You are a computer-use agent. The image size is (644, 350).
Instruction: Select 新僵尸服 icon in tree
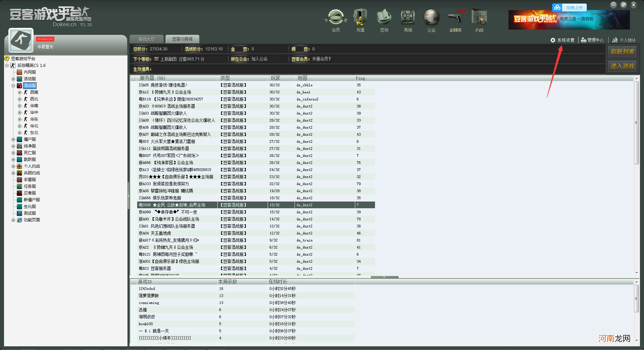(19, 200)
